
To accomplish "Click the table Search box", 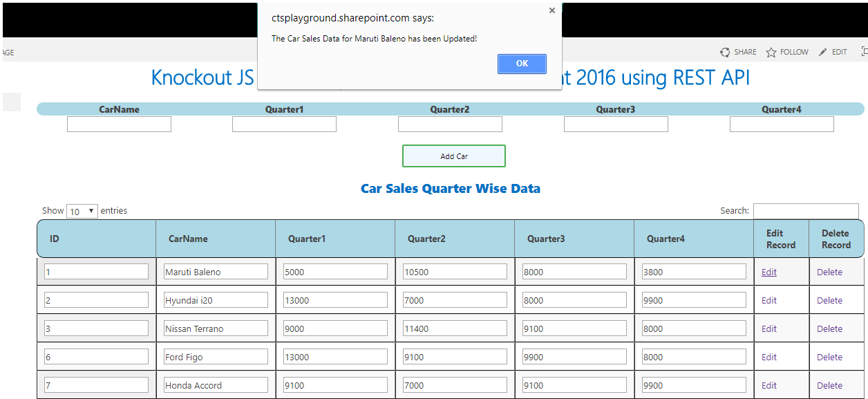I will [x=806, y=211].
